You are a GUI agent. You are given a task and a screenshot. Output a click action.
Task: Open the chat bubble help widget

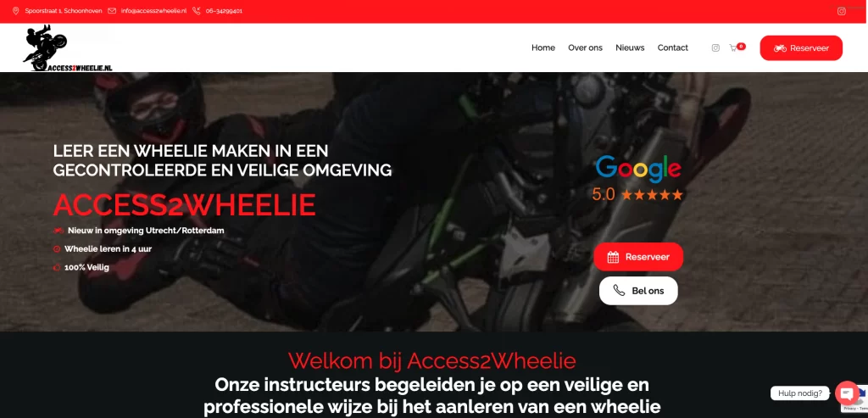coord(847,393)
